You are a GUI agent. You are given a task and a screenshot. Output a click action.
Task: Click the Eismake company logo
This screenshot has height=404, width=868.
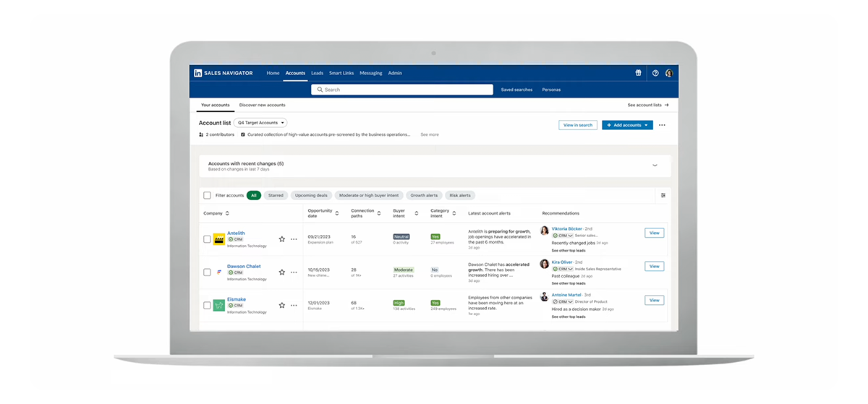click(x=218, y=305)
